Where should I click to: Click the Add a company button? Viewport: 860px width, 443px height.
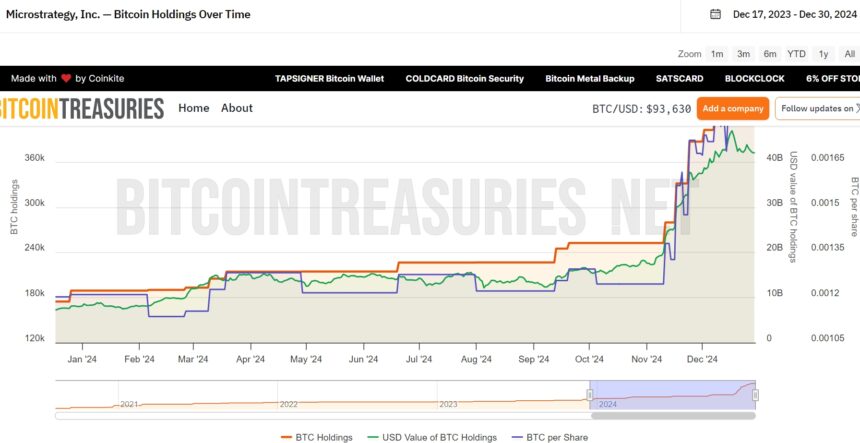(733, 109)
